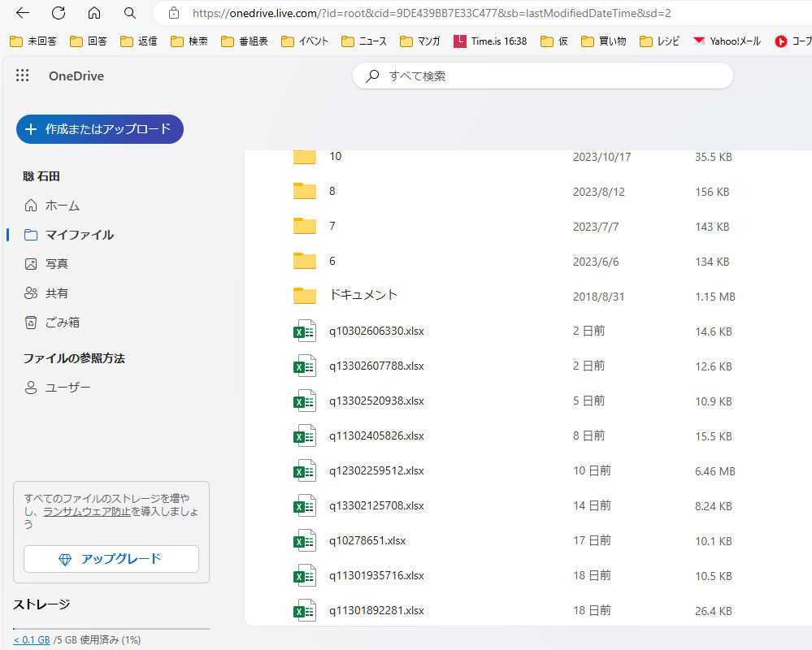Click Excel icon of q10302606330.xlsx
Viewport: 812px width, 650px height.
[x=305, y=331]
